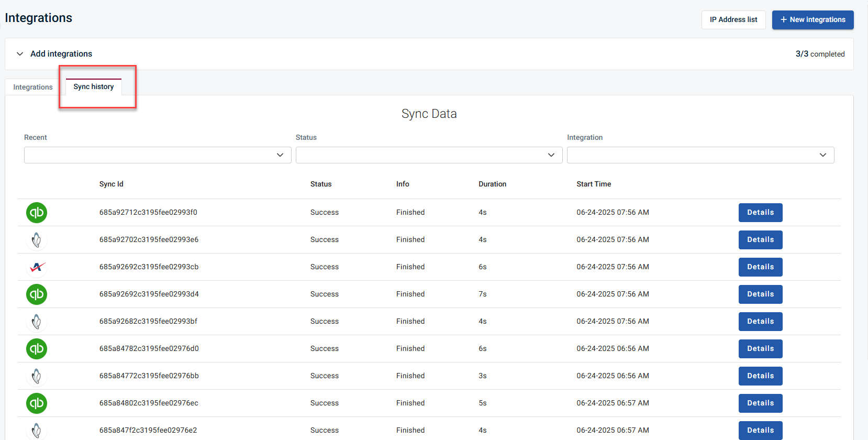Image resolution: width=868 pixels, height=440 pixels.
Task: Select the Sync history tab
Action: point(94,87)
